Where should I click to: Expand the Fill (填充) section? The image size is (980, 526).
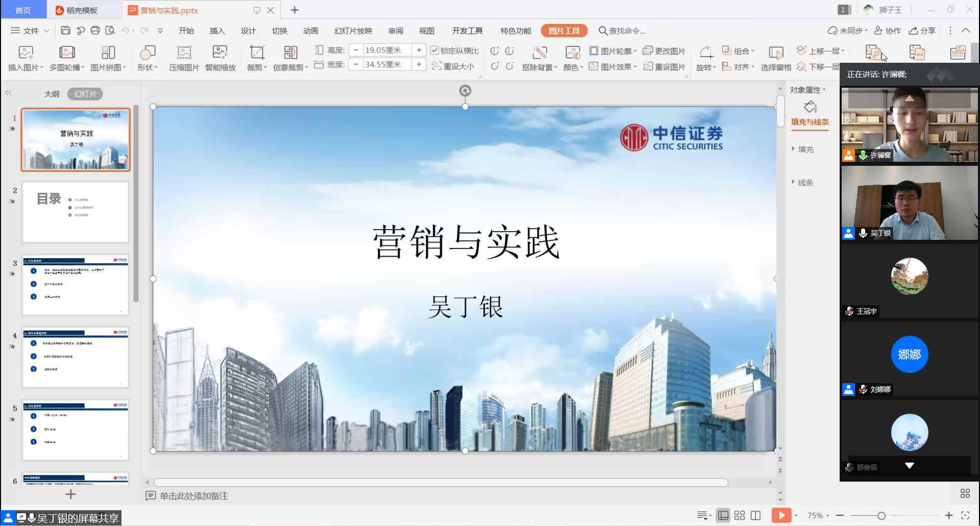point(805,149)
